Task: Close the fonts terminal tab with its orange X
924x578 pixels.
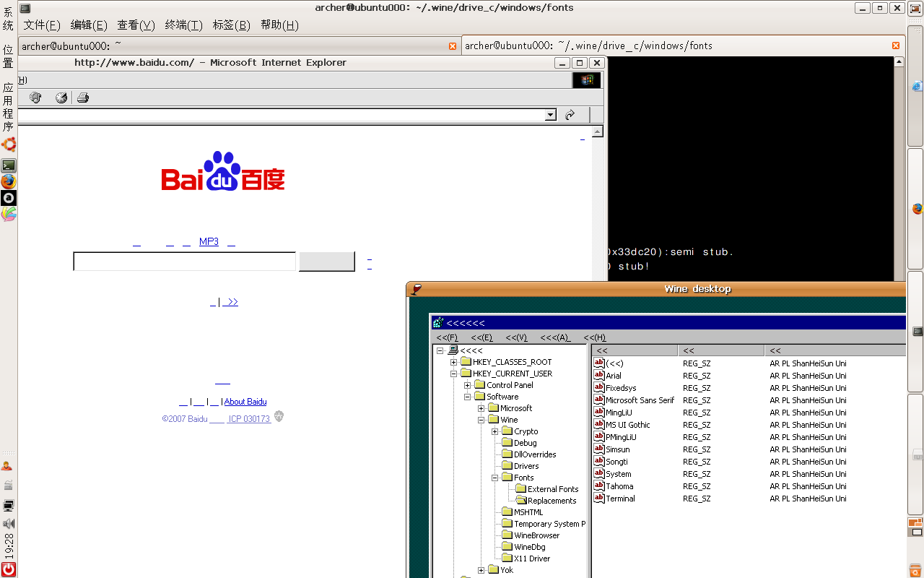Action: tap(896, 46)
